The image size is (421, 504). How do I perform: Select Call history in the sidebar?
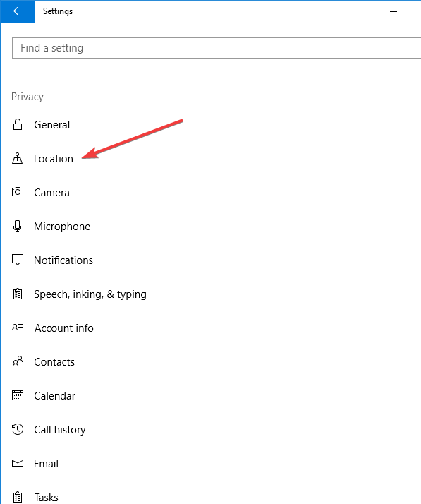click(60, 430)
